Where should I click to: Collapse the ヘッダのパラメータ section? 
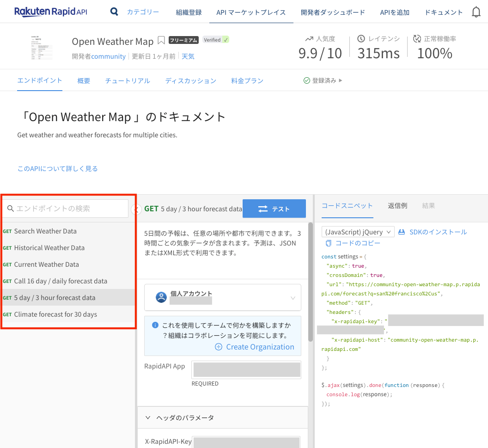(223, 417)
